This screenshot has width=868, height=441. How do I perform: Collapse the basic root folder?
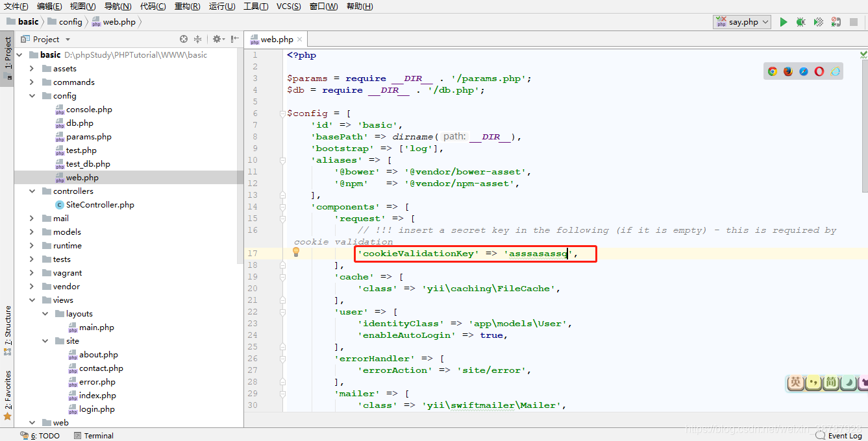(x=19, y=55)
